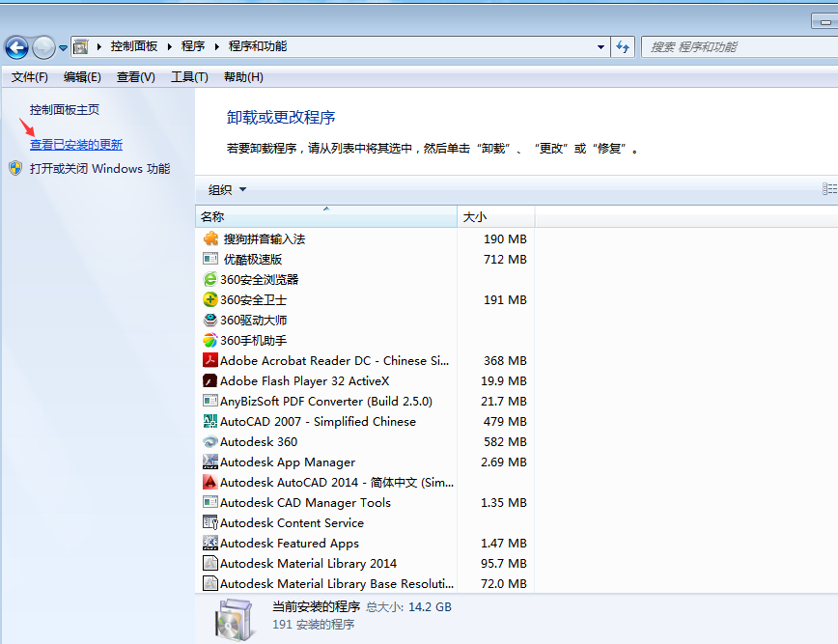This screenshot has height=644, width=838.
Task: Sort by the 名称 column header
Action: click(x=326, y=216)
